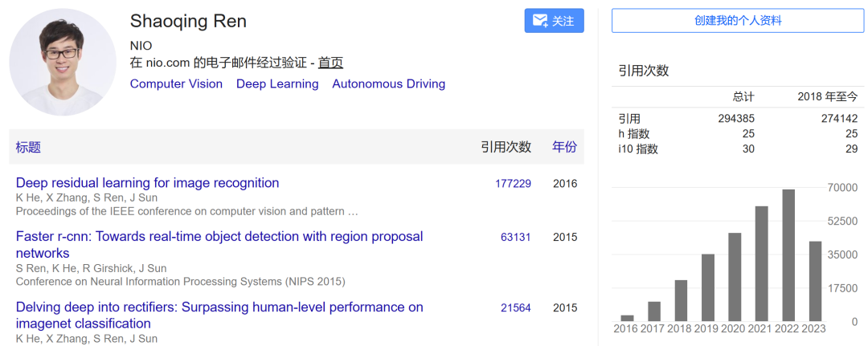The image size is (868, 346).
Task: Open Deep residual learning for image recognition
Action: coord(147,183)
